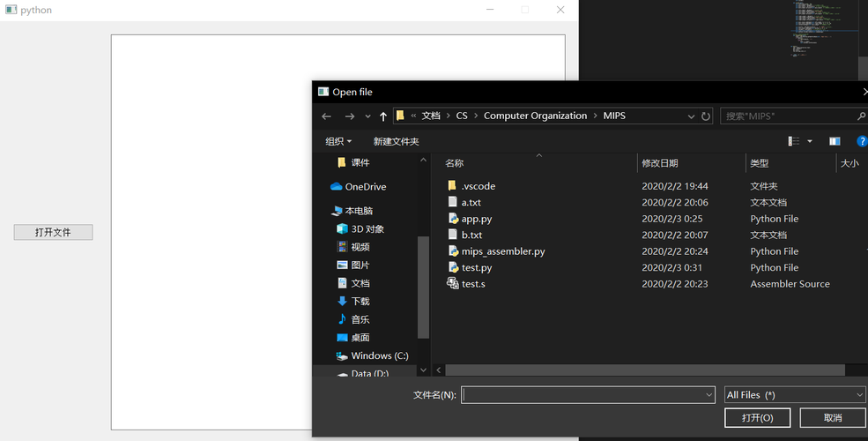Expand the address bar history dropdown
Viewport: 868px width, 441px height.
691,116
